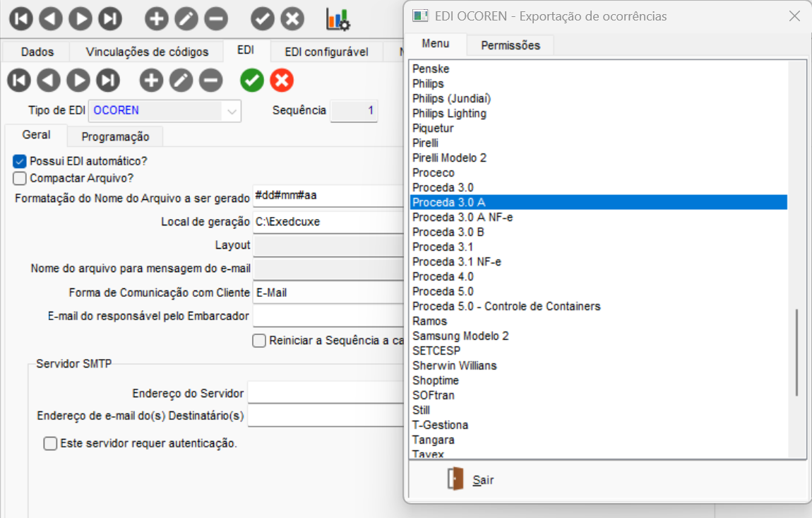Cancel EDI edit with red X
Image resolution: width=812 pixels, height=518 pixels.
tap(282, 81)
